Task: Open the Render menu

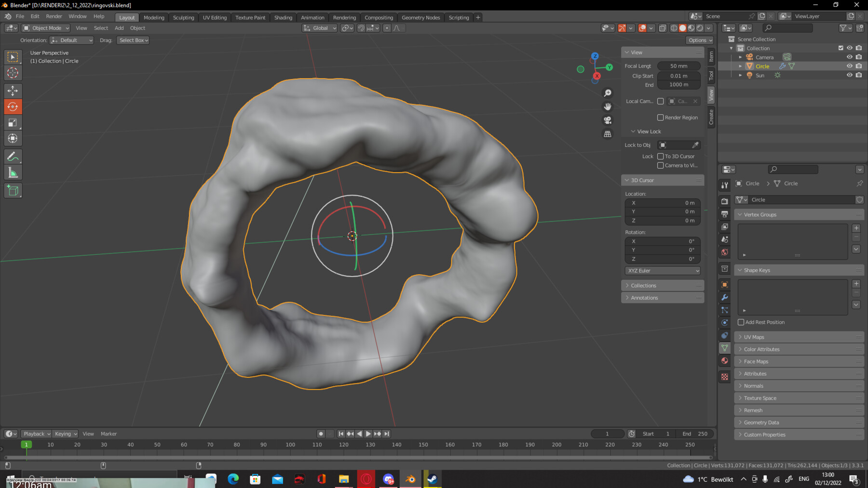Action: point(54,16)
